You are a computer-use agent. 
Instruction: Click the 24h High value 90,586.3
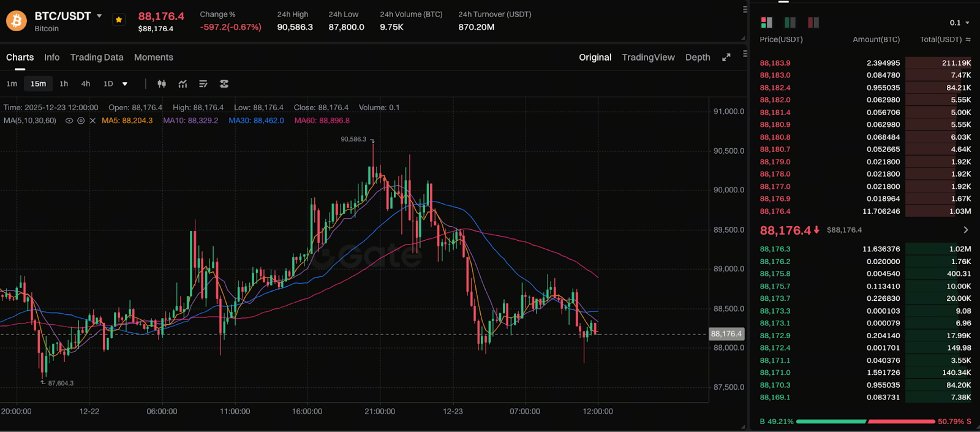[x=295, y=27]
